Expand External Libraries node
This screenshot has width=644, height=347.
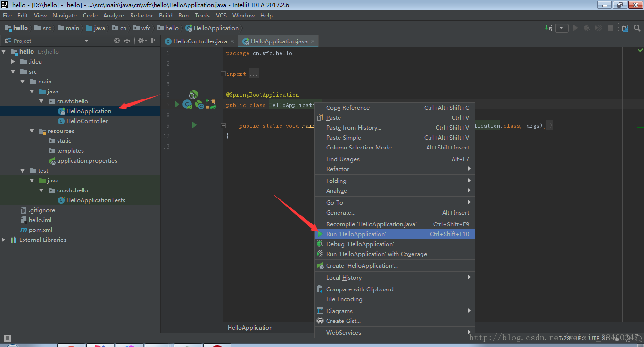pyautogui.click(x=4, y=240)
